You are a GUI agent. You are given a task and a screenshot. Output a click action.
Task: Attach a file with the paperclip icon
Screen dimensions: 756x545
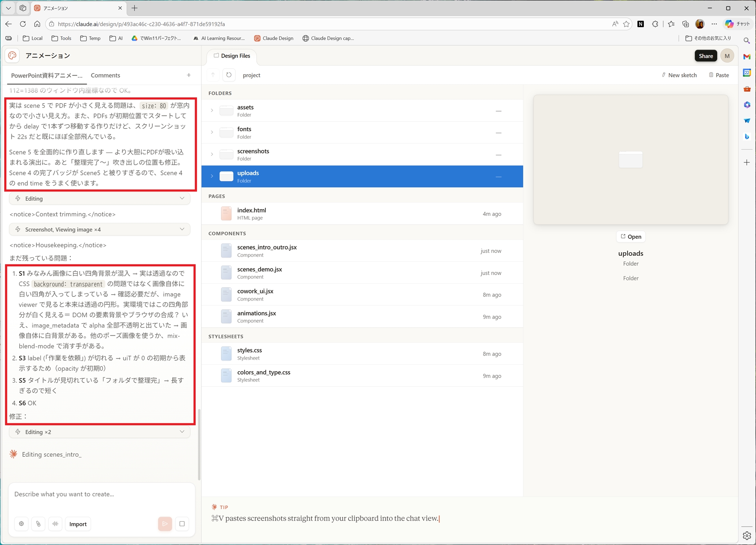click(x=38, y=524)
